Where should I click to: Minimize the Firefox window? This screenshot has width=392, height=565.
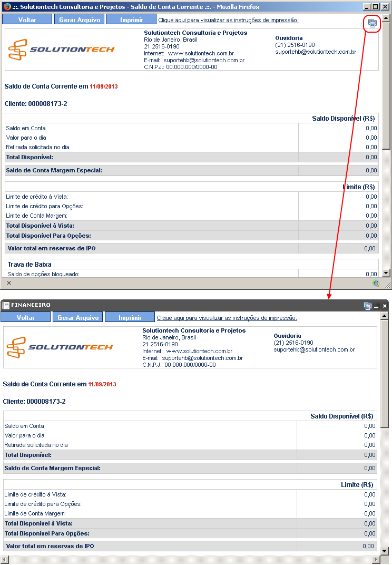[x=367, y=6]
